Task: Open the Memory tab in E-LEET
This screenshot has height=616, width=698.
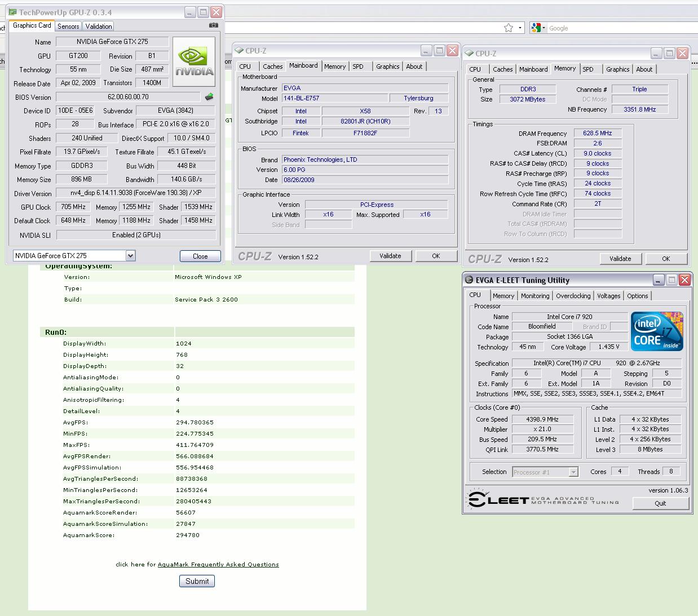Action: coord(503,296)
